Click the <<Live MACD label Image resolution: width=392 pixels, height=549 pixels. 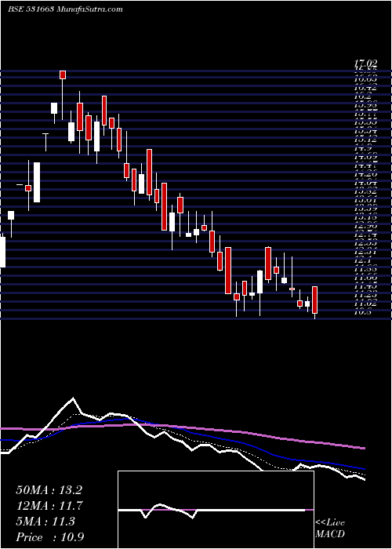[x=330, y=529]
